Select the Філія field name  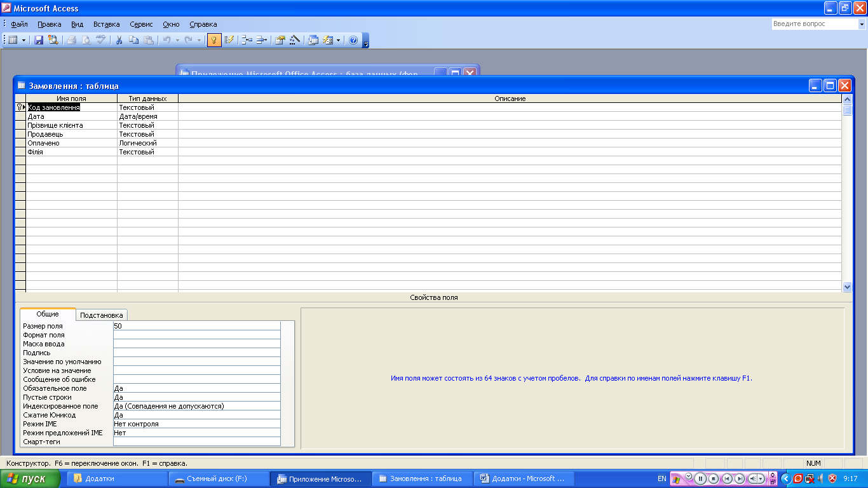point(71,152)
